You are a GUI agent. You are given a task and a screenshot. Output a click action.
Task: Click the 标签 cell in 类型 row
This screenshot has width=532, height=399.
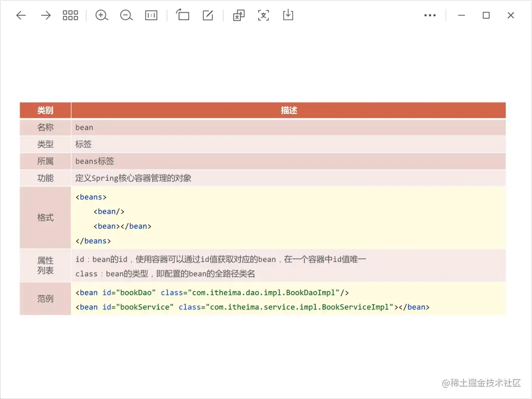[x=288, y=144]
